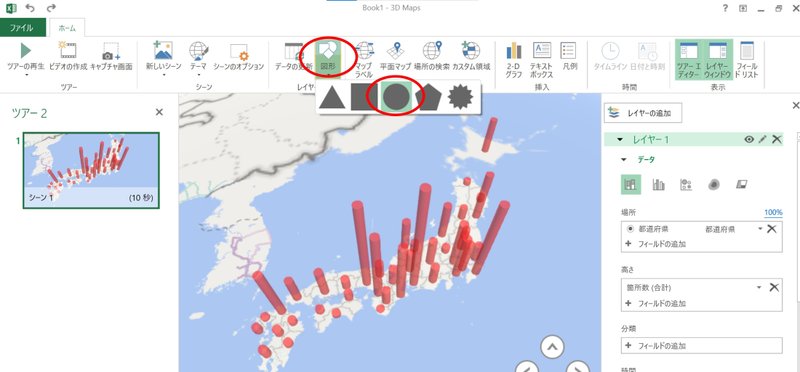
Task: Click 場所の検索 find location icon
Action: click(432, 51)
